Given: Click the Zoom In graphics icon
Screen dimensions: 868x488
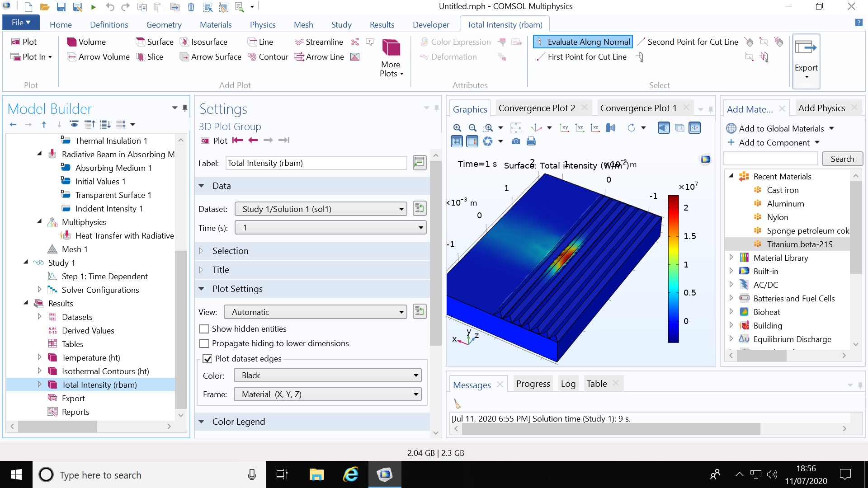Looking at the screenshot, I should (457, 128).
